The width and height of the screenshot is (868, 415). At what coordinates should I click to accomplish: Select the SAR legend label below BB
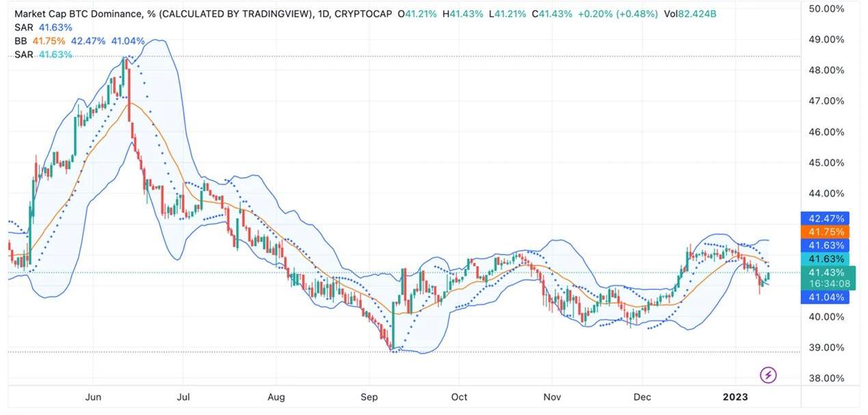pos(24,55)
